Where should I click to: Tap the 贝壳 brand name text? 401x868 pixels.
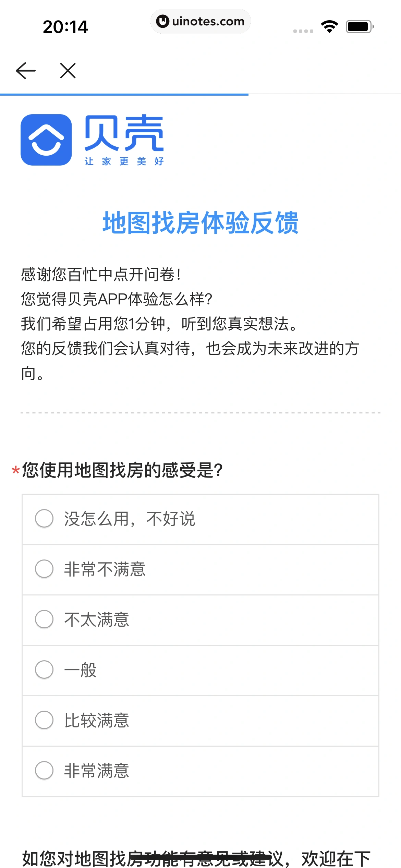[x=124, y=133]
